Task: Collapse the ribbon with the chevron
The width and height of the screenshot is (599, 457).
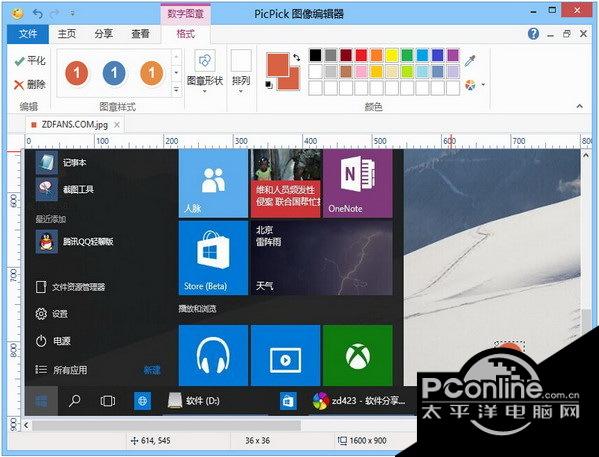Action: 580,106
